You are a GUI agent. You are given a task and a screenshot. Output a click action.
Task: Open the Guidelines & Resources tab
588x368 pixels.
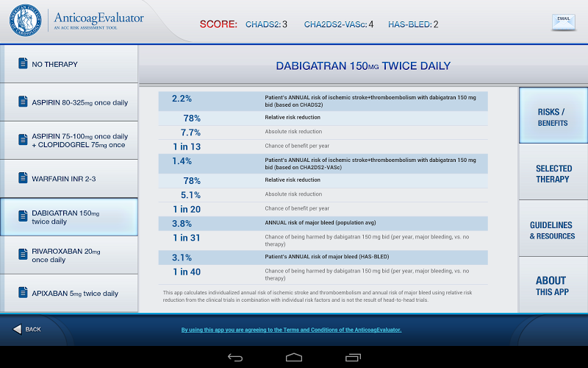coord(553,229)
